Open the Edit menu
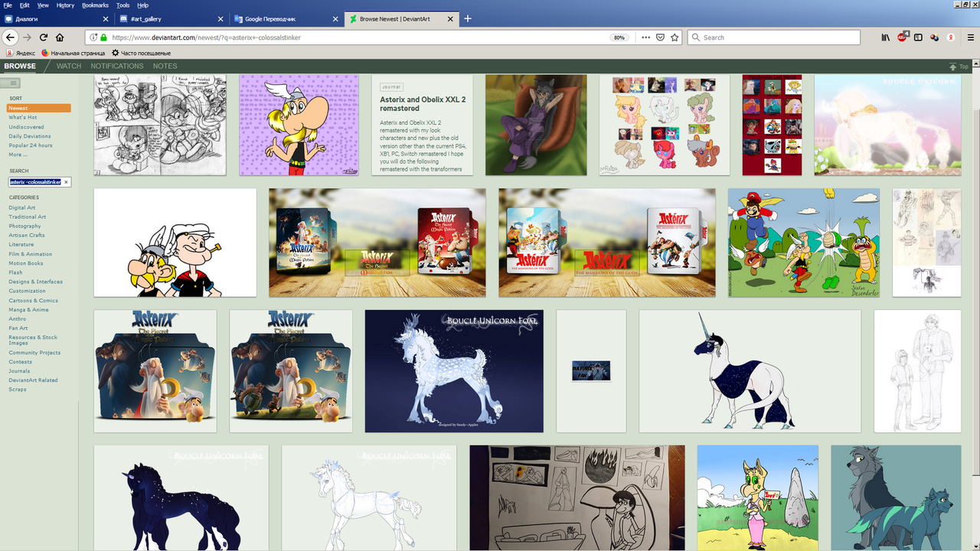Image resolution: width=980 pixels, height=551 pixels. point(24,5)
